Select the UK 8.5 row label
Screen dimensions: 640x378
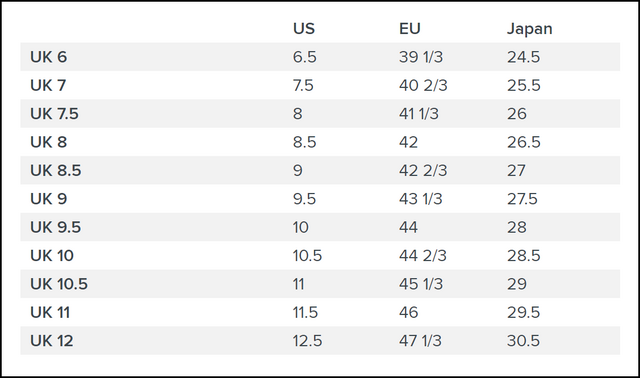click(56, 170)
